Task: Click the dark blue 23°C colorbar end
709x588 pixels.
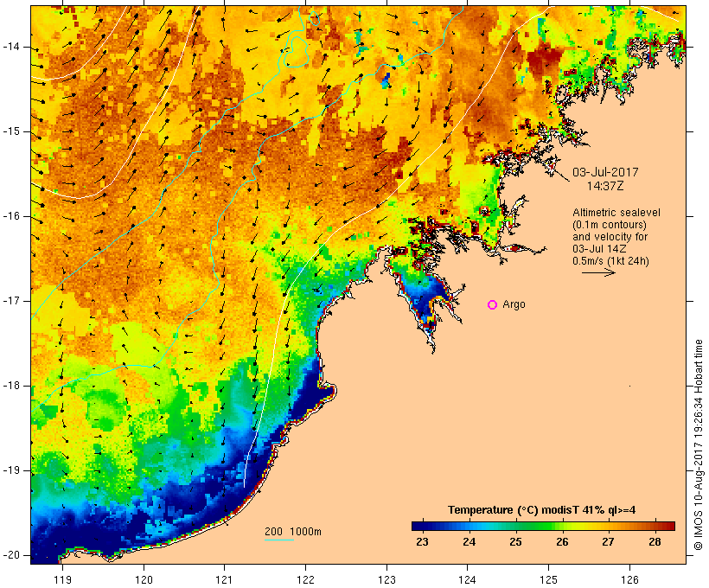Action: tap(418, 526)
